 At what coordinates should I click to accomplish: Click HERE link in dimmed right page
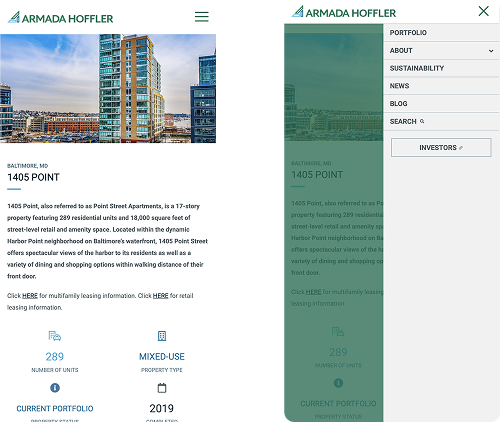313,292
